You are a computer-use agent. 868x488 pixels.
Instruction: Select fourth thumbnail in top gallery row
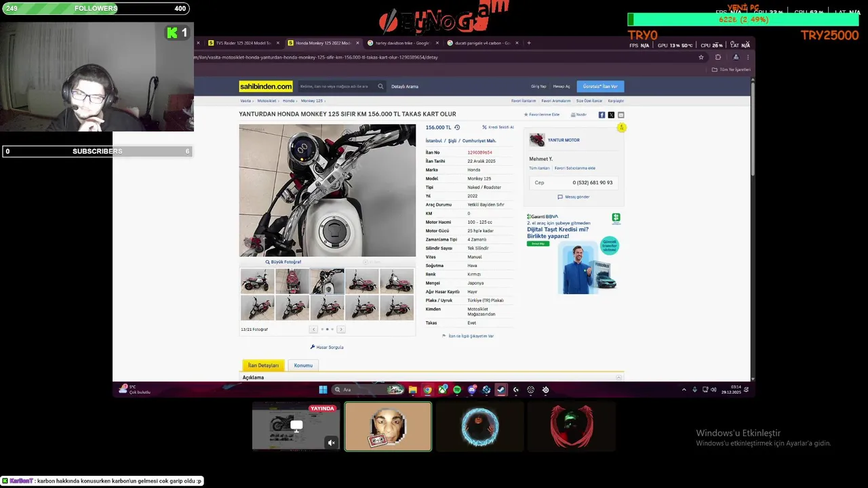pos(361,281)
